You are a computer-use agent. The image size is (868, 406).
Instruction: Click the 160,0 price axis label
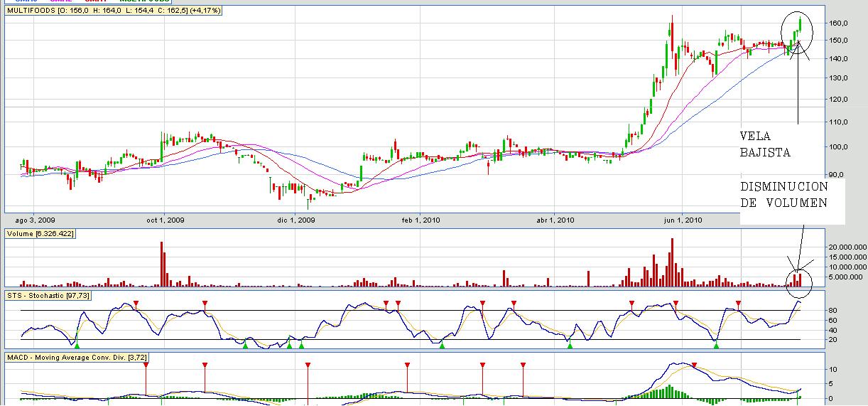tap(838, 23)
